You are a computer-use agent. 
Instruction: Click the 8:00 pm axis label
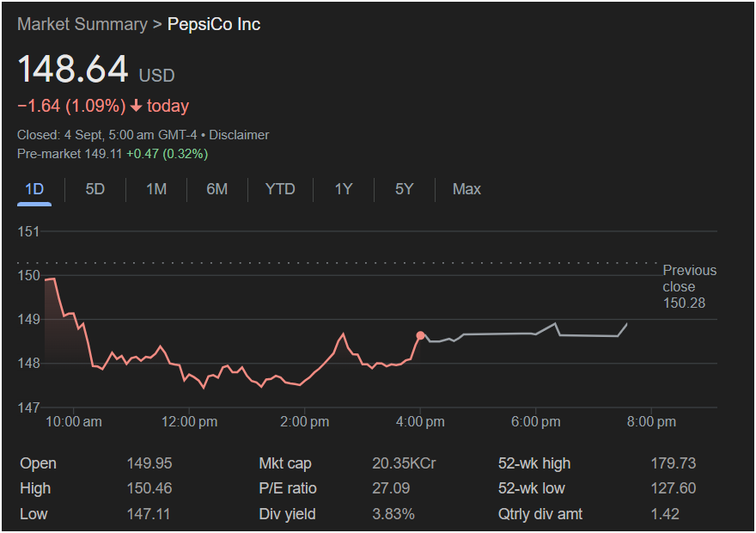tap(651, 422)
